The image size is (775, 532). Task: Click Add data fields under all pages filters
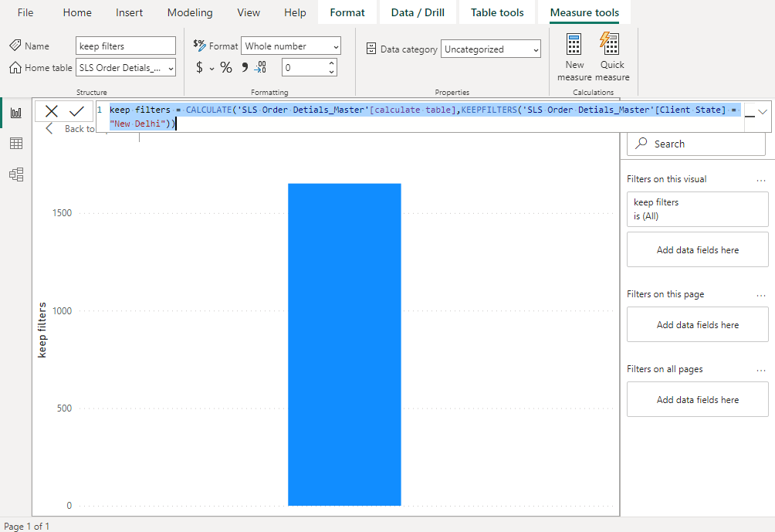697,399
